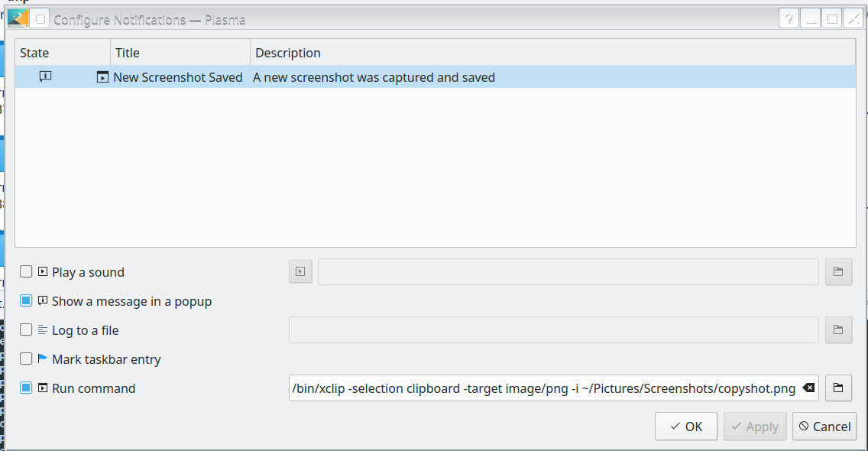868x451 pixels.
Task: Enable the Log to a file checkbox
Action: coord(27,330)
